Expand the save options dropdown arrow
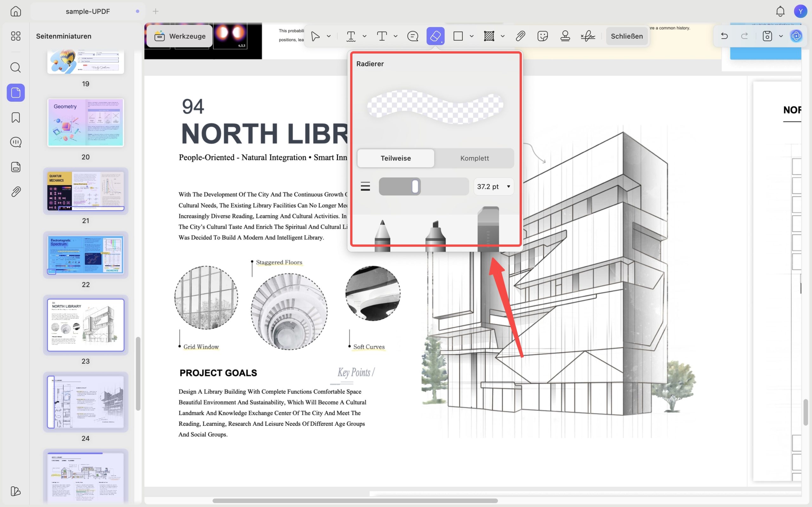The image size is (812, 507). pyautogui.click(x=781, y=36)
